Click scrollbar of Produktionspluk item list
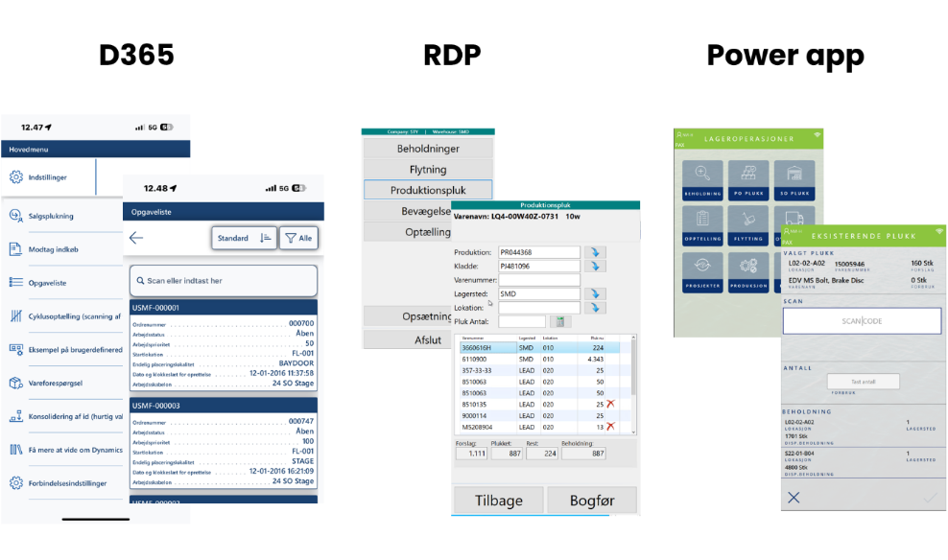The width and height of the screenshot is (948, 560). click(x=633, y=385)
